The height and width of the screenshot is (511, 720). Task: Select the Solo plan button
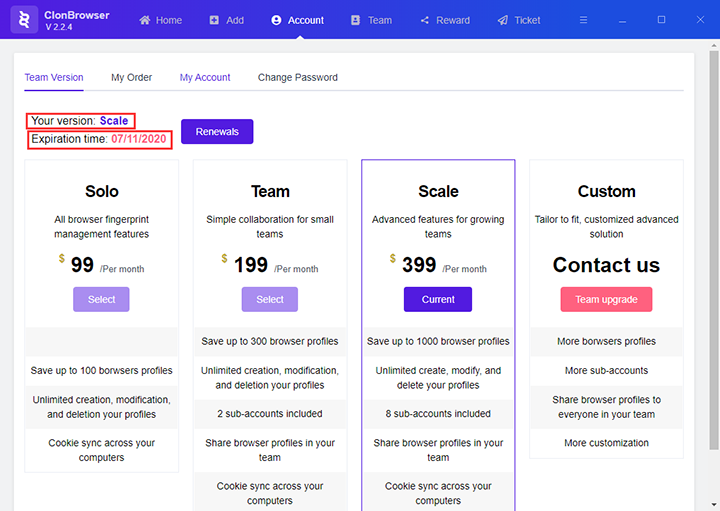coord(101,299)
